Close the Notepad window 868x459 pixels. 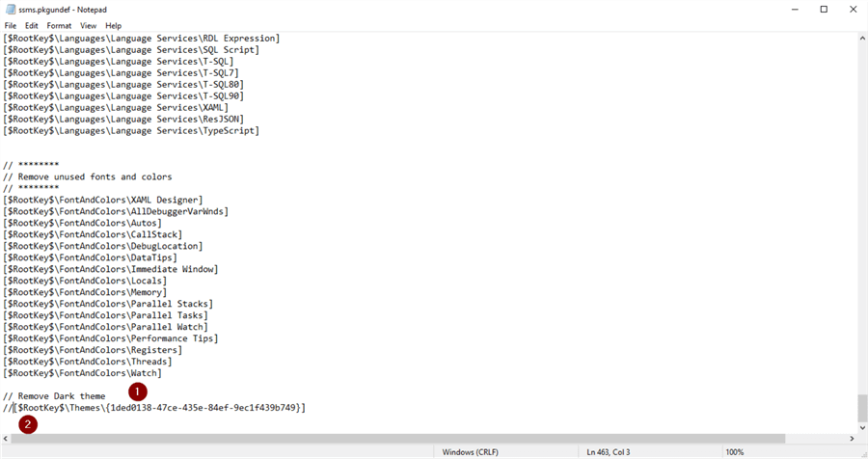[854, 10]
